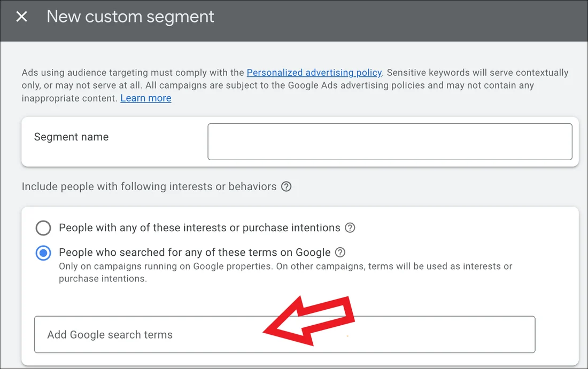Select radio for interests or purchase intentions
Viewport: 588px width, 369px height.
43,229
